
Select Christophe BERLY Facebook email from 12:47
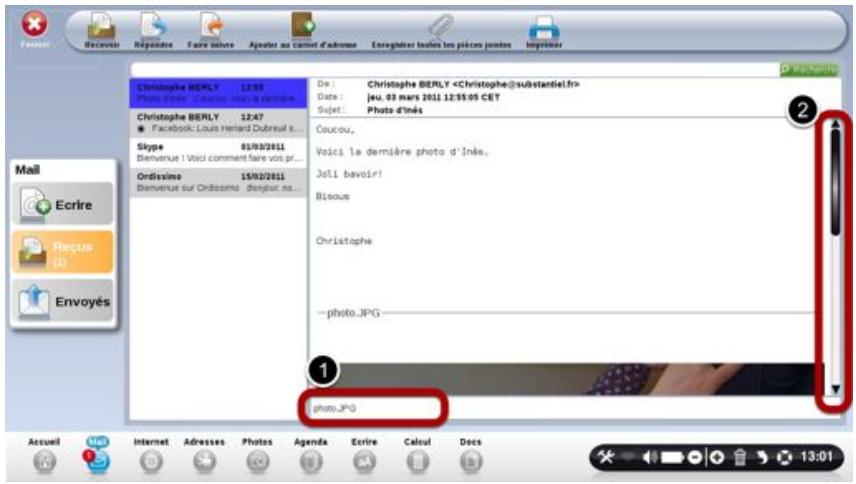click(x=218, y=123)
